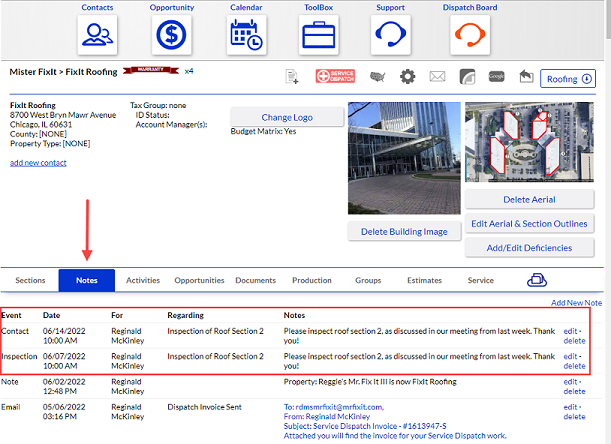Click the add document icon
Screen dimensions: 611x444
[291, 76]
